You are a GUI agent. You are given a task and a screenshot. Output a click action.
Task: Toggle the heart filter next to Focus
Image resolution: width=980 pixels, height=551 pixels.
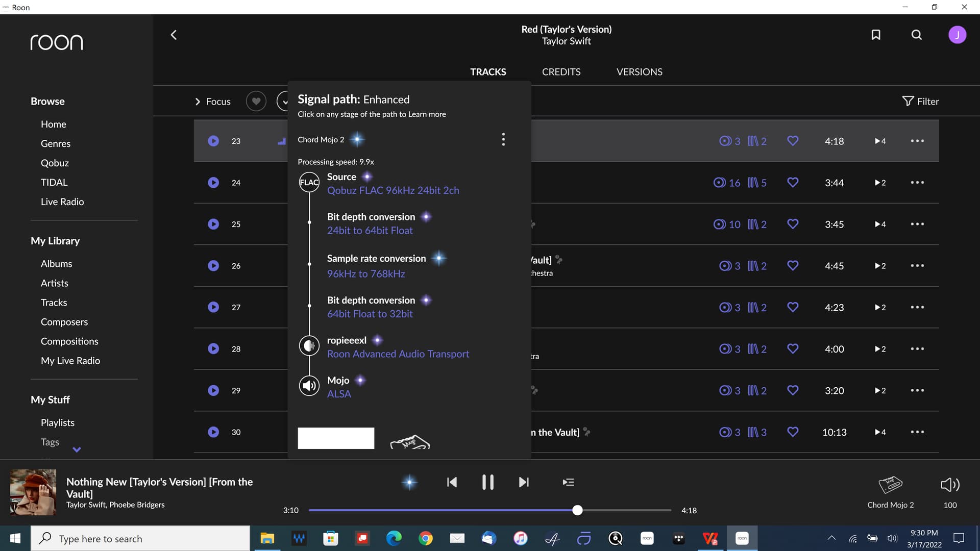pyautogui.click(x=256, y=101)
